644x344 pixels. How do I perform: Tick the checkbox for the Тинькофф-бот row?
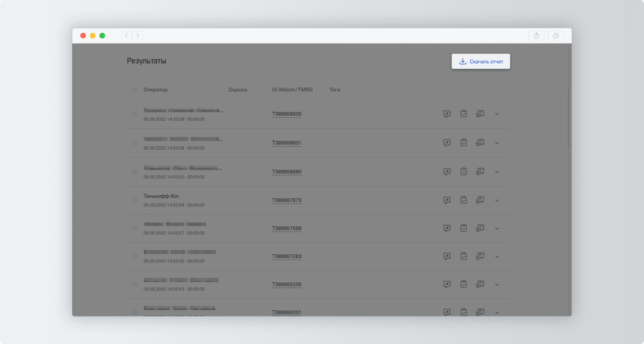pos(135,200)
